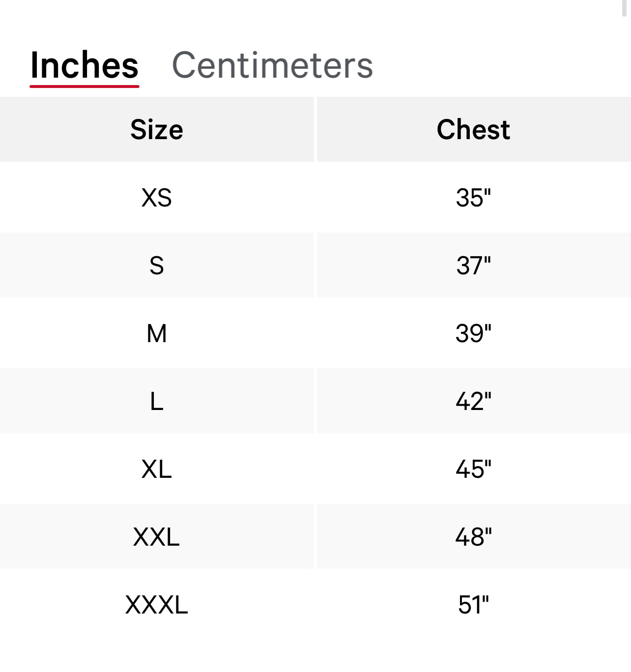Select the Inches tab
Screen dimensions: 631x672
[x=85, y=65]
